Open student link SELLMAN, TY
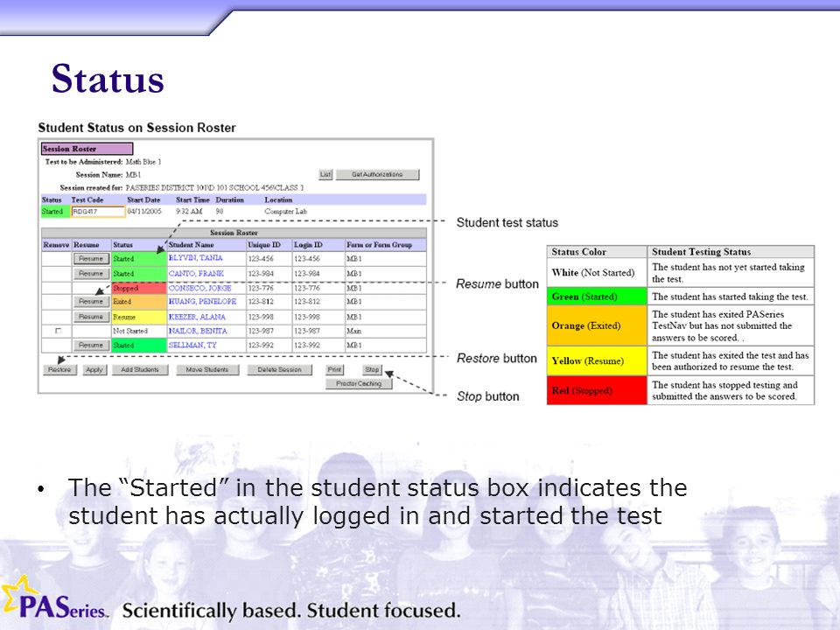Screen dimensions: 840x630 click(x=192, y=345)
